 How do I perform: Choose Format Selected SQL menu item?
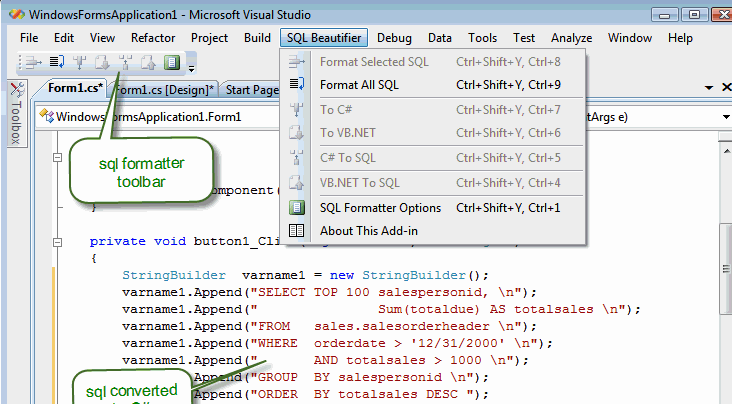coord(433,62)
